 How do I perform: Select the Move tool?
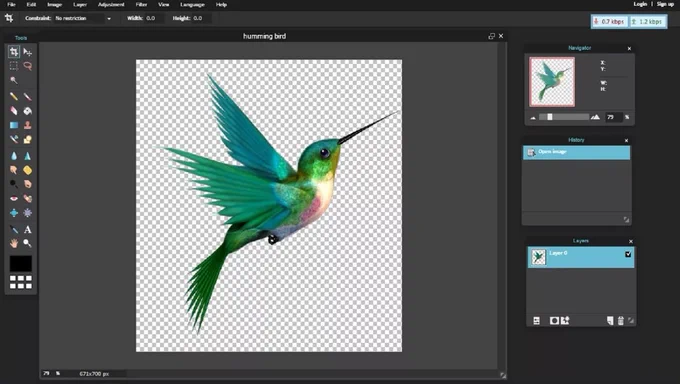coord(27,52)
